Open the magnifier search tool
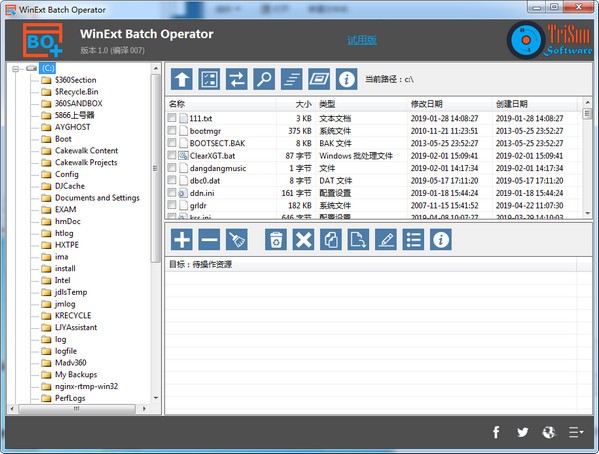 pos(264,79)
